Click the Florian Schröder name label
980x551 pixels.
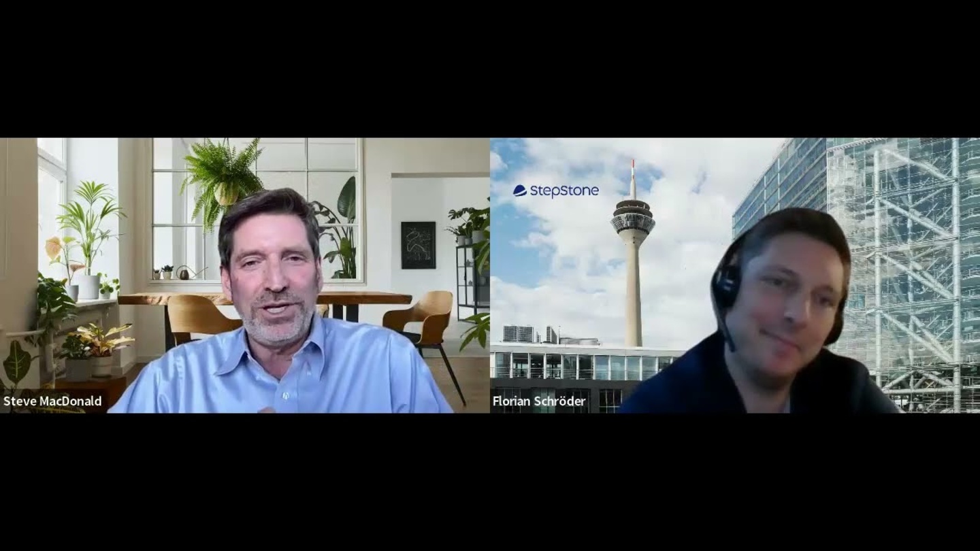(x=539, y=401)
